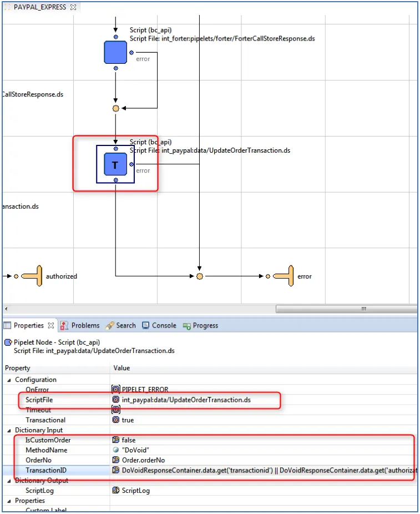Select the 'error' end node
This screenshot has width=420, height=514.
pos(284,276)
